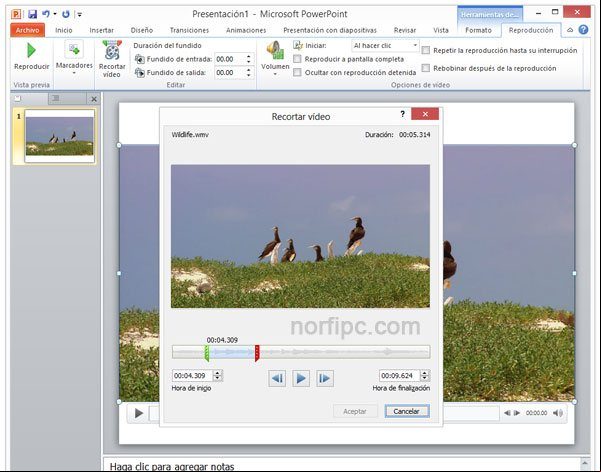Click the Recortar vídeo trim icon
Viewport: 601px width, 472px height.
pyautogui.click(x=112, y=50)
